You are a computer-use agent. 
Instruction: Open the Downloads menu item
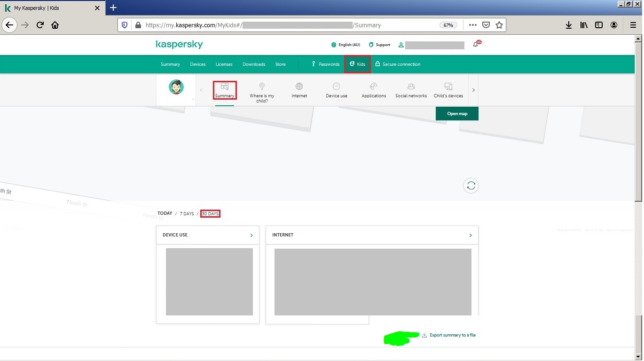[254, 64]
